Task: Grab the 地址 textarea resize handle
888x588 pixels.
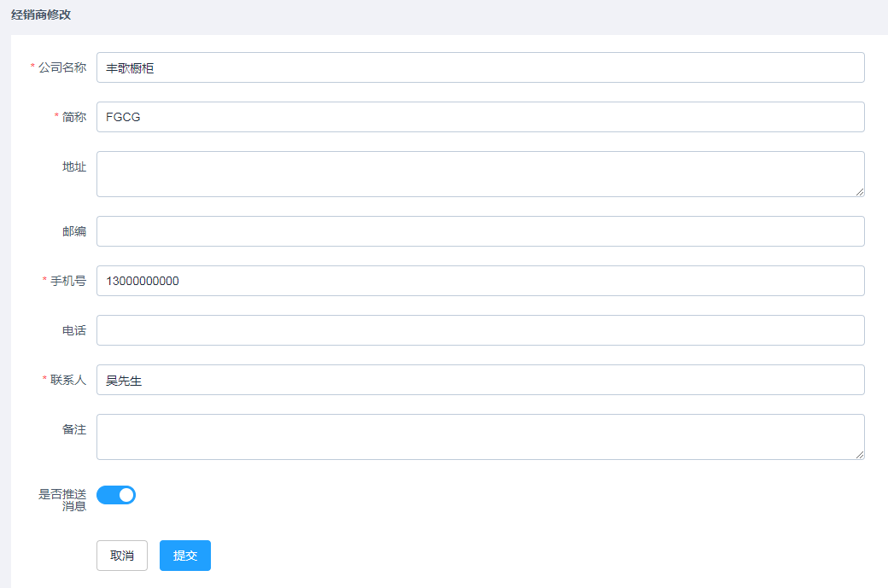Action: pos(860,192)
